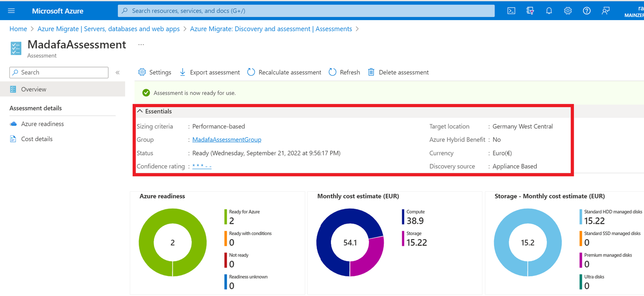Click the green Ready for Azure swatch
The height and width of the screenshot is (296, 644).
226,217
